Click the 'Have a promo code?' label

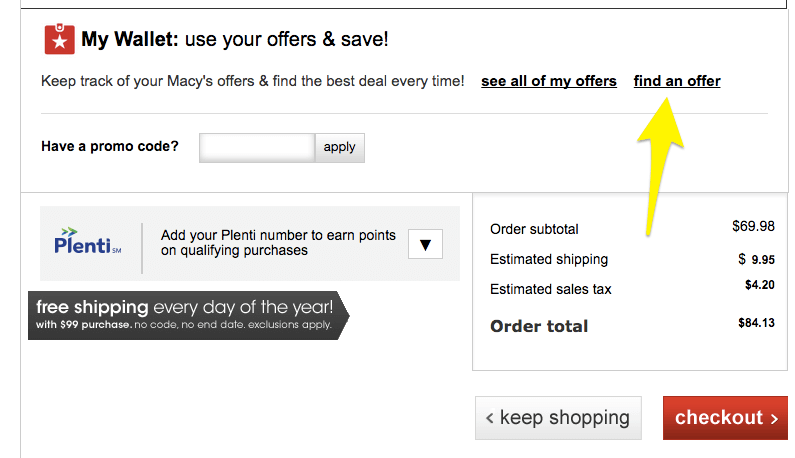110,147
